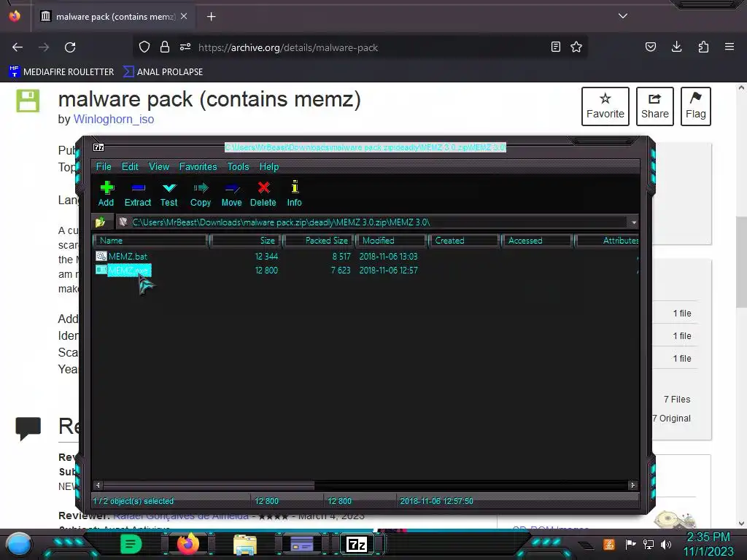Click the 7 Original files link
Image resolution: width=747 pixels, height=560 pixels.
tap(672, 418)
